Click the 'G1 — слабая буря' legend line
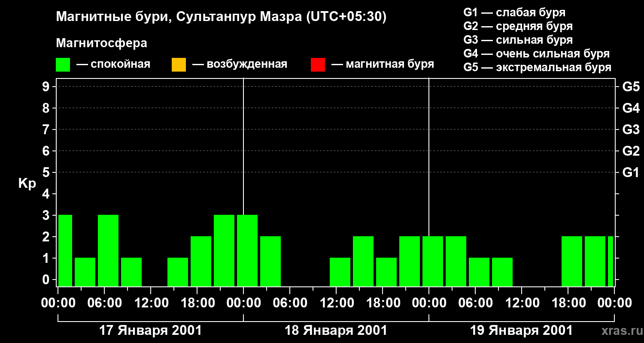644x343 pixels. point(514,12)
